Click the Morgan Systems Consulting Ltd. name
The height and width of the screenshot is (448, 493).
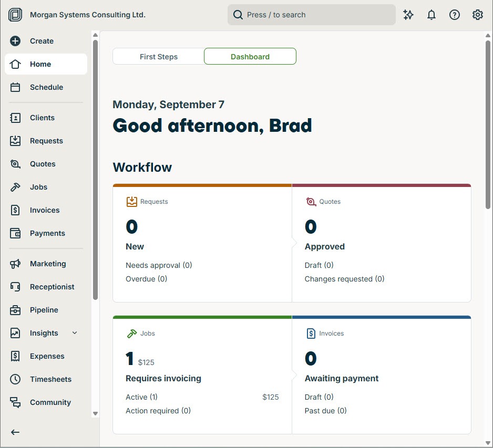(88, 15)
